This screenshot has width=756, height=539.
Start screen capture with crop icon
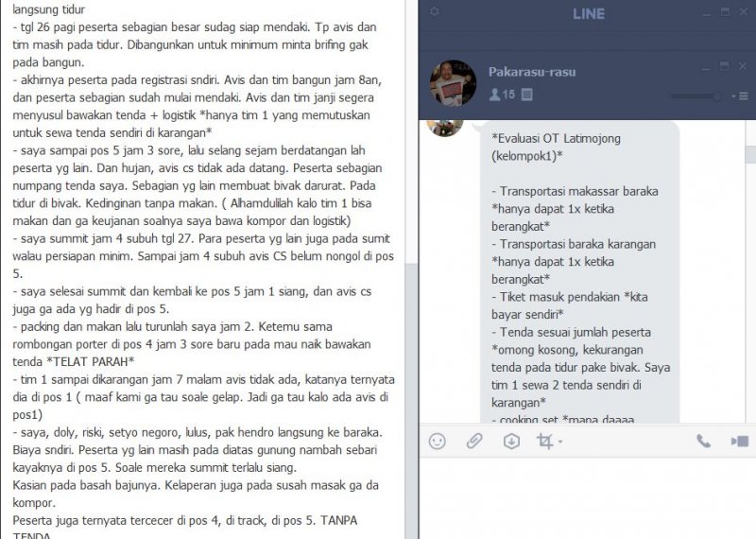[x=545, y=441]
